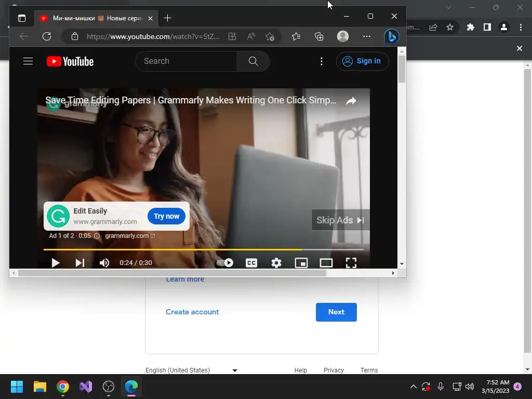The image size is (532, 399).
Task: Open Chrome extensions puzzle icon
Action: click(x=470, y=27)
